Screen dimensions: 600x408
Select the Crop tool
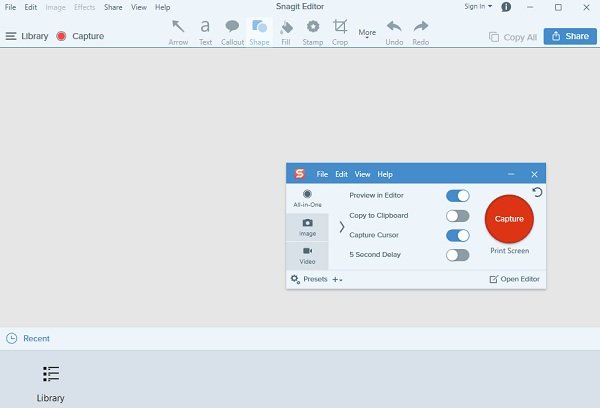[340, 33]
